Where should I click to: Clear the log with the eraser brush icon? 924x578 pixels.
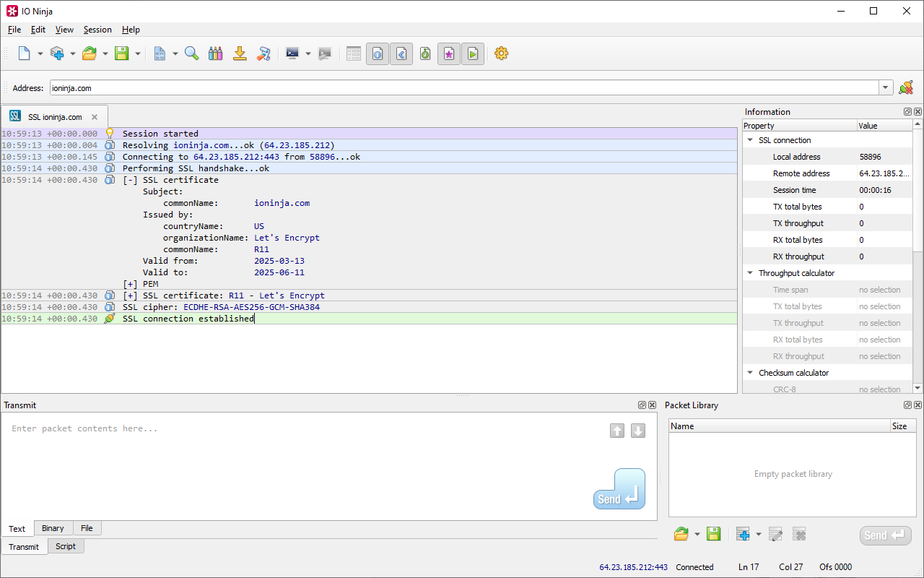click(263, 53)
